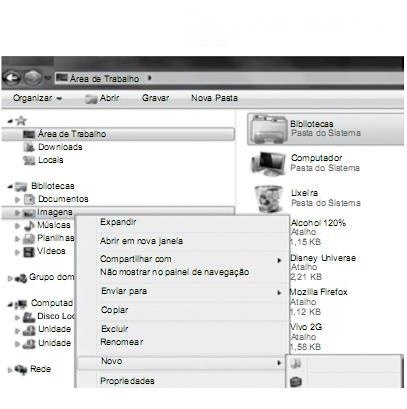Click the Back navigation arrow button
This screenshot has height=409, width=407.
(12, 78)
